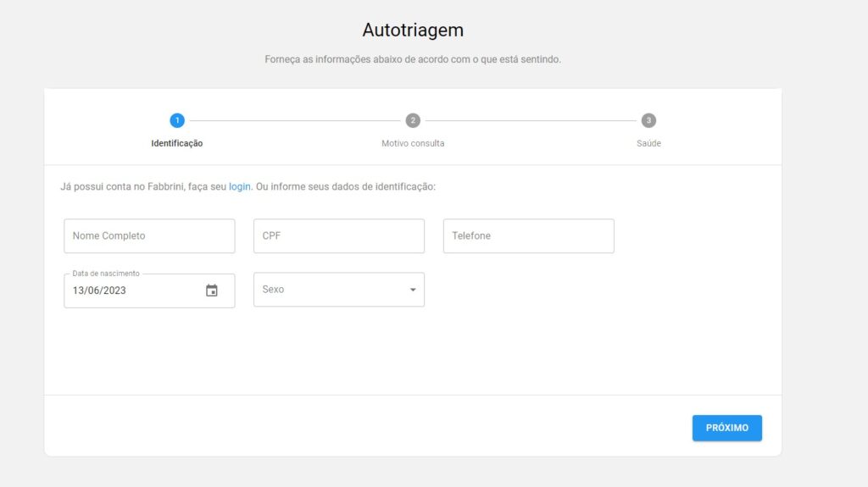Open the calendar date picker icon
Screen dimensions: 868x487
[x=212, y=291]
